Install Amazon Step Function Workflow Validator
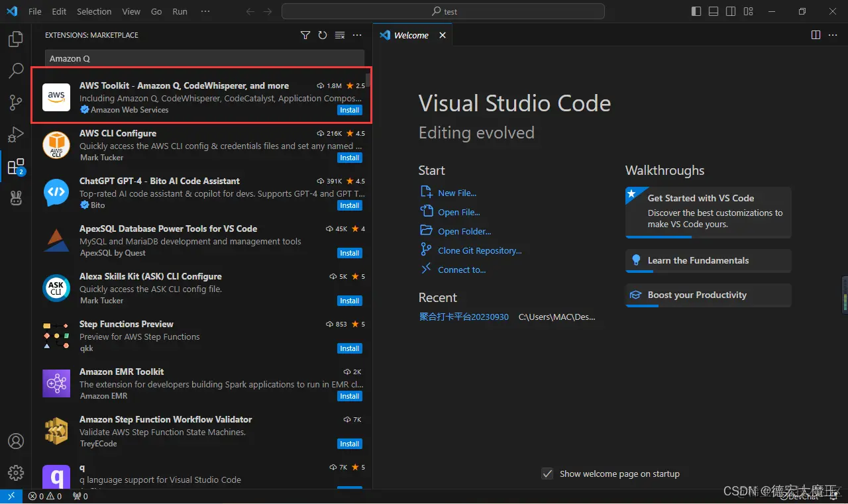Viewport: 848px width, 504px height. [349, 444]
